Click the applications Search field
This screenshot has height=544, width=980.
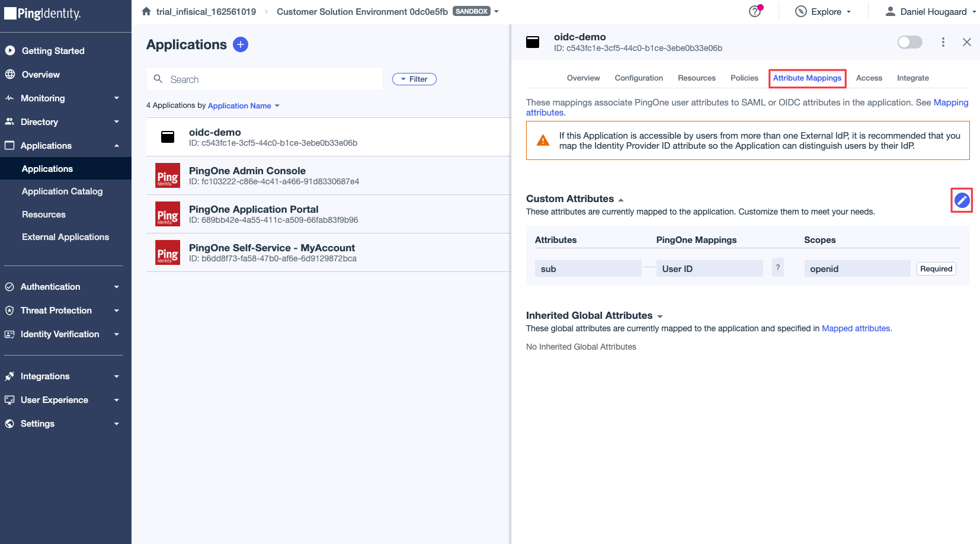point(265,79)
